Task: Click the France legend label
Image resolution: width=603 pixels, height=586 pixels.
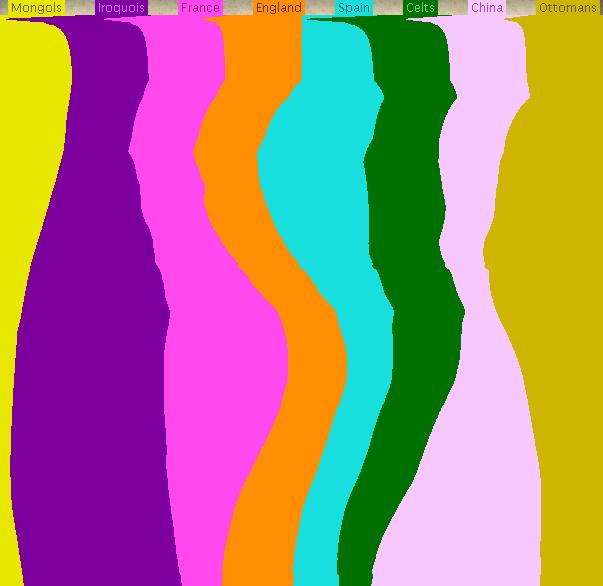Action: 200,8
